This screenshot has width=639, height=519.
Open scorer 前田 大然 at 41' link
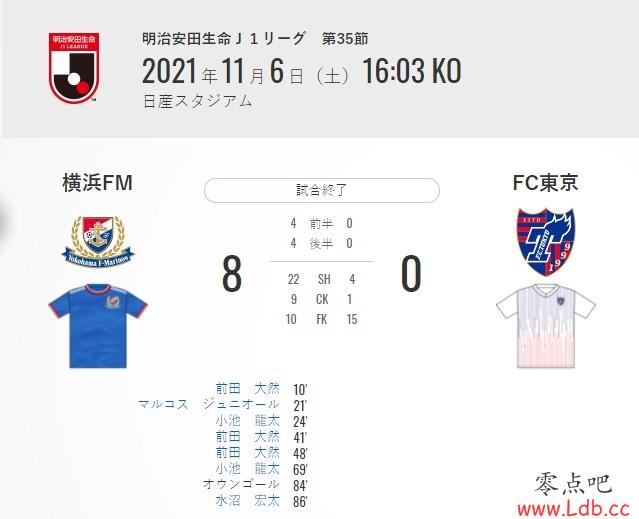(x=247, y=436)
